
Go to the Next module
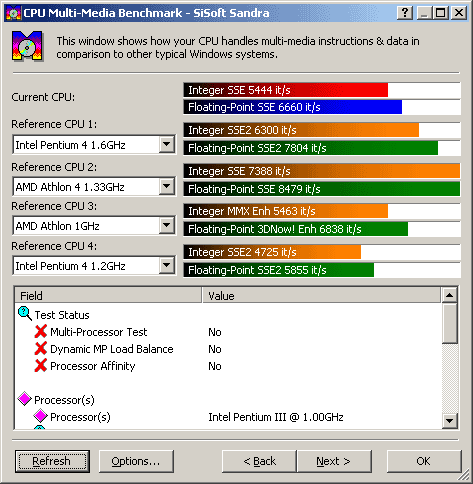pos(334,461)
